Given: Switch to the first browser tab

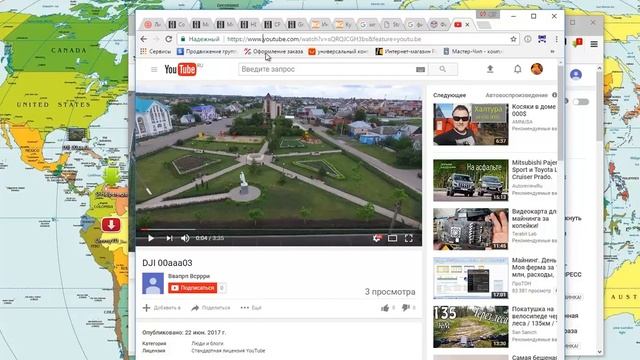Looking at the screenshot, I should [x=153, y=25].
